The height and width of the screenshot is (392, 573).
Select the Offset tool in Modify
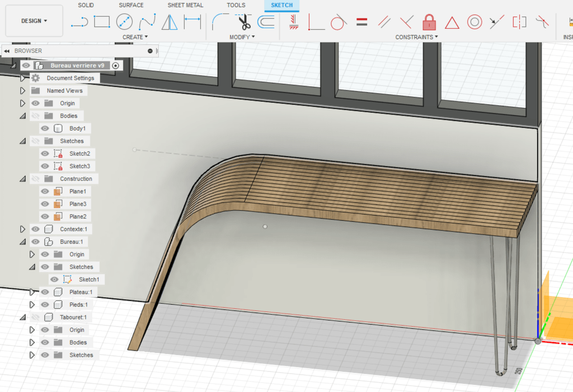266,22
